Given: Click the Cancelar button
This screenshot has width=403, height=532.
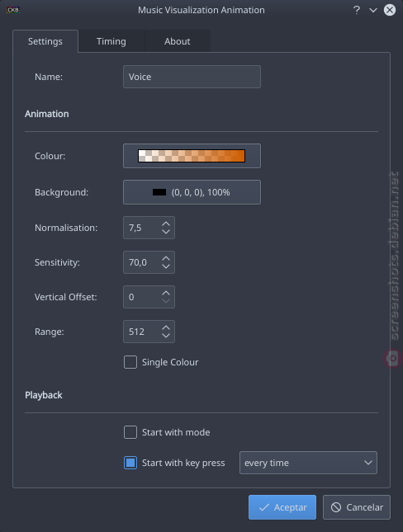Looking at the screenshot, I should 357,507.
